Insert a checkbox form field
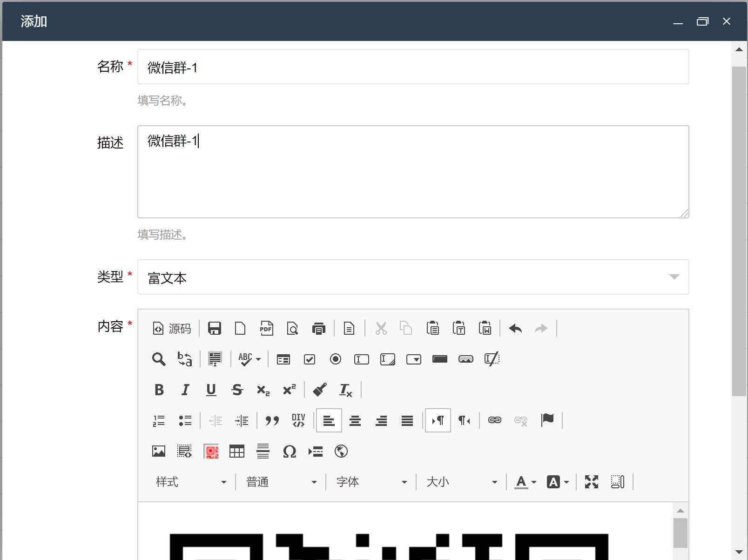 310,359
